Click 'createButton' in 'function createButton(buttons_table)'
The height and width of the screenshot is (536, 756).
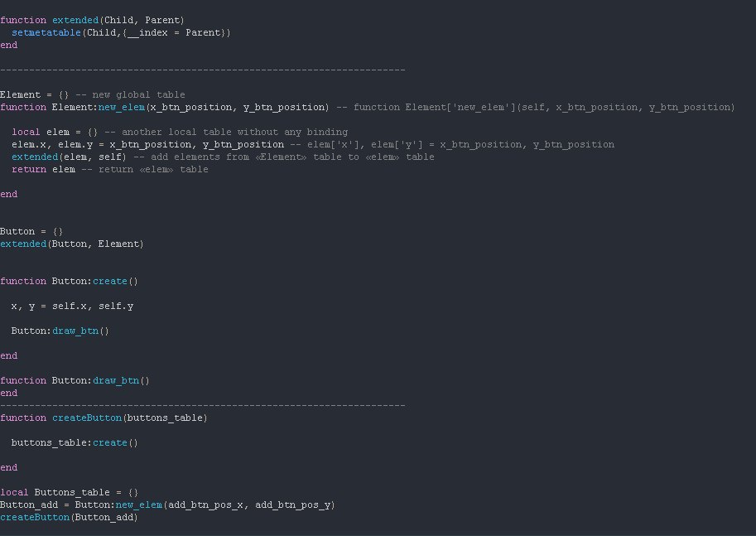click(87, 418)
